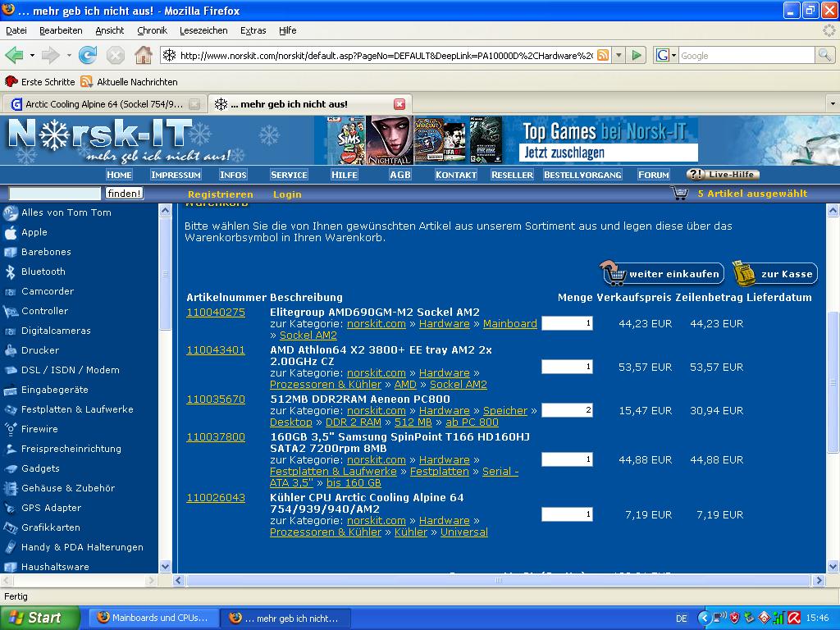840x630 pixels.
Task: Click the Forward arrow button
Action: coord(51,55)
